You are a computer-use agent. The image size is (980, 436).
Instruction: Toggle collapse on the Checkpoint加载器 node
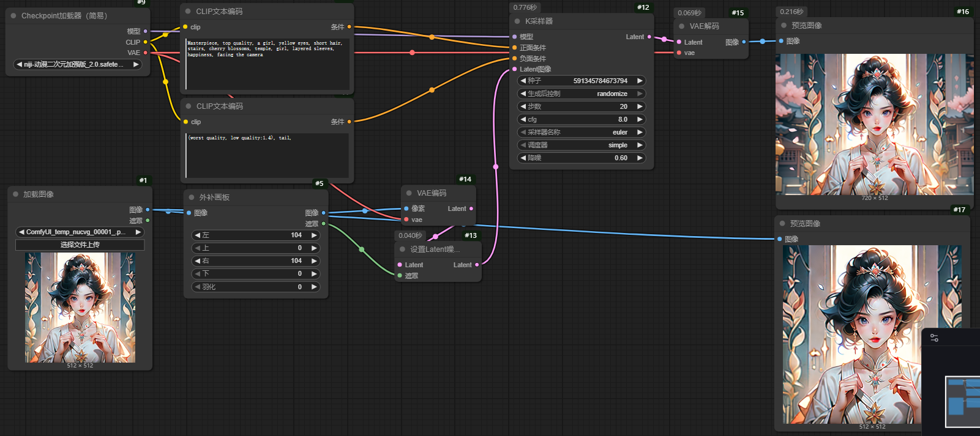(13, 16)
